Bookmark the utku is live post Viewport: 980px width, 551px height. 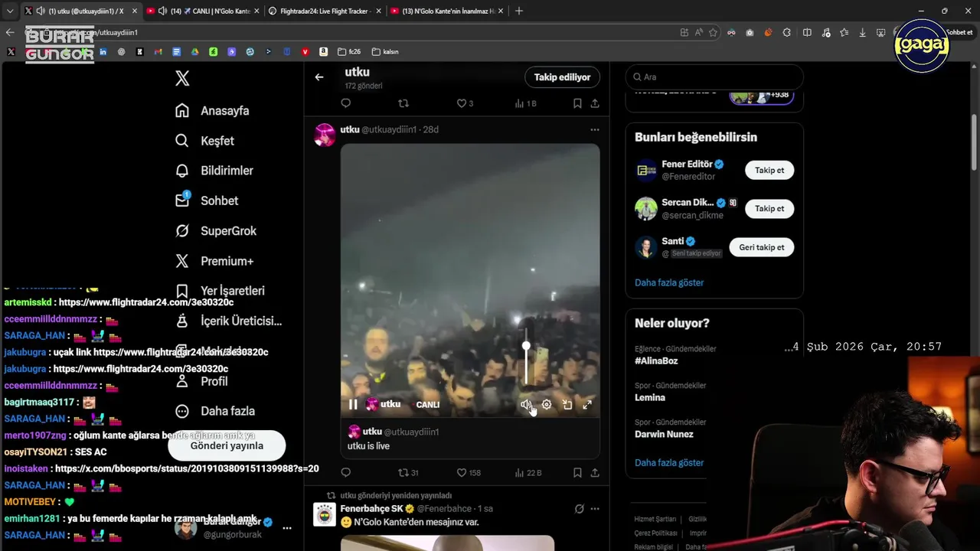pos(577,473)
